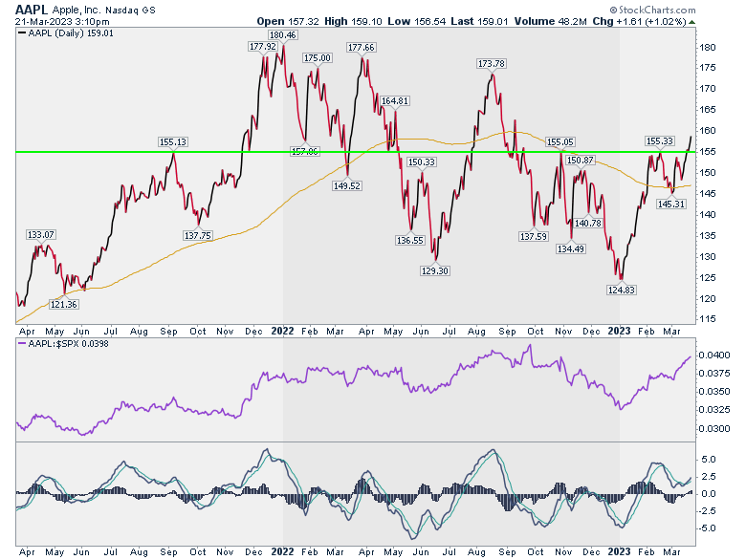Click the Chg +1.61 (+1.02%) reading
The image size is (746, 560).
click(x=640, y=21)
